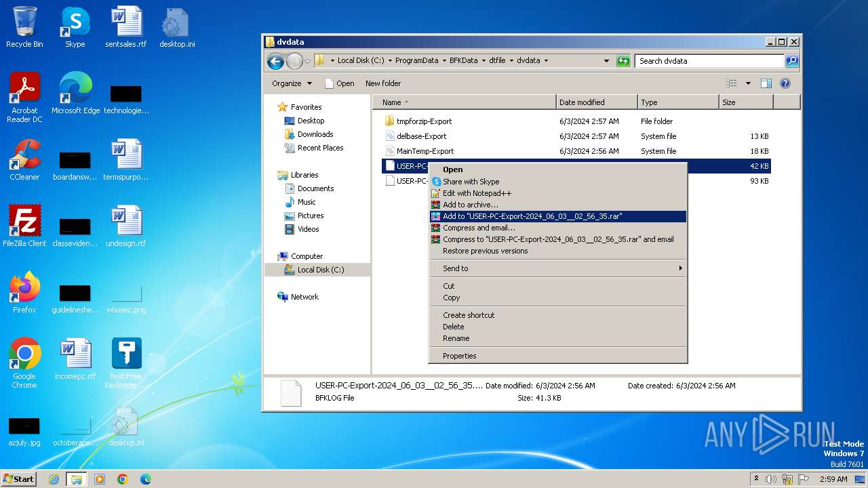
Task: Click the search magnifier icon
Action: pyautogui.click(x=791, y=61)
